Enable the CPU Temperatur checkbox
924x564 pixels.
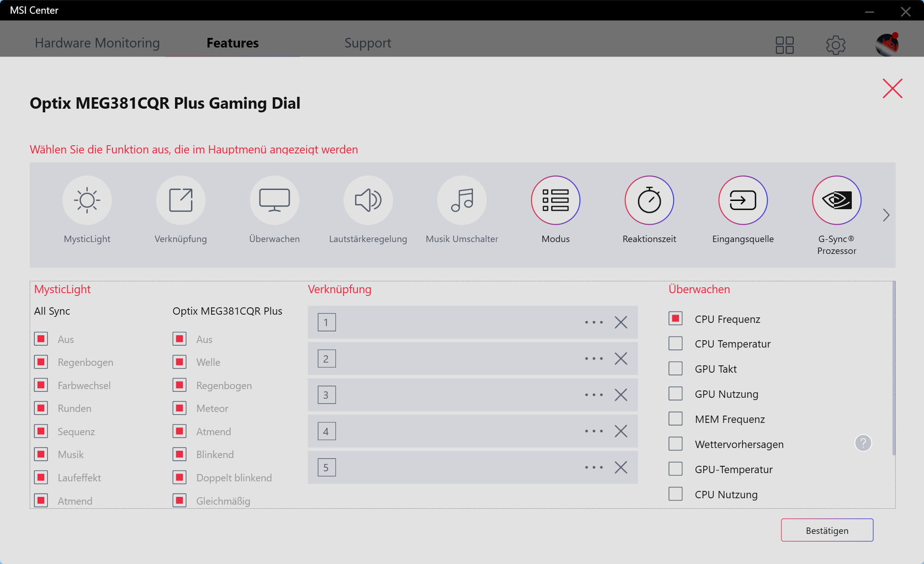675,343
